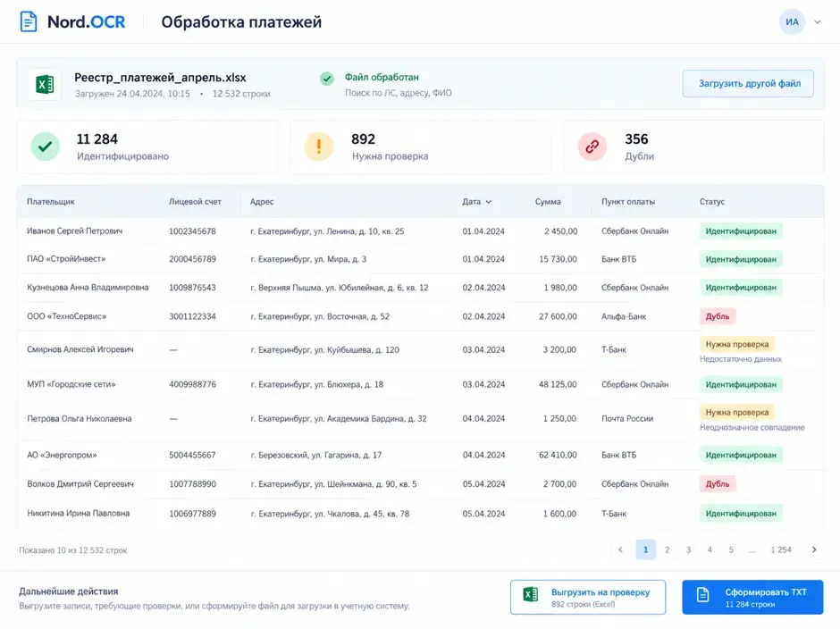
Task: Click the Неоднозначное совпадение note
Action: (752, 427)
